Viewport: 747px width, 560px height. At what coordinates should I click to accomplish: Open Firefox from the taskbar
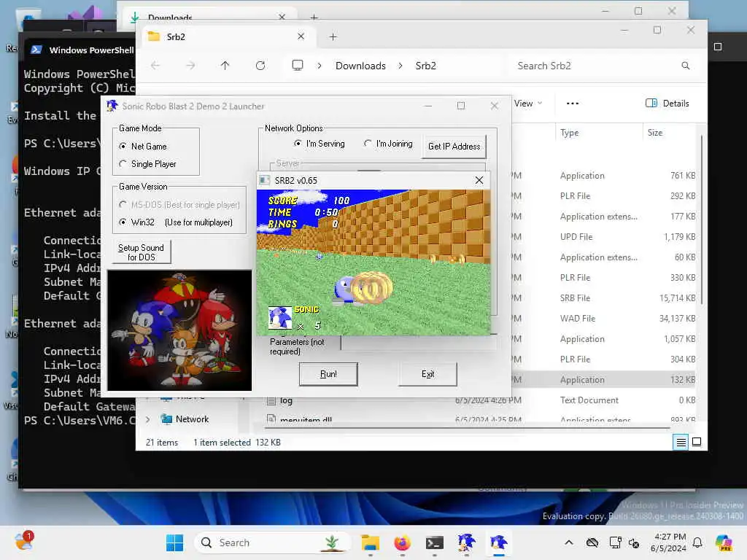point(403,542)
